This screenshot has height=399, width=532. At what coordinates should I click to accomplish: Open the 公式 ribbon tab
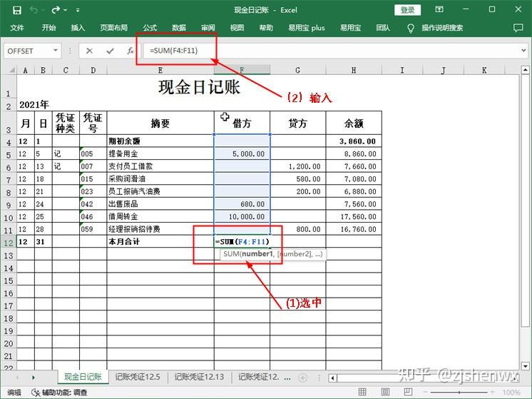point(150,28)
